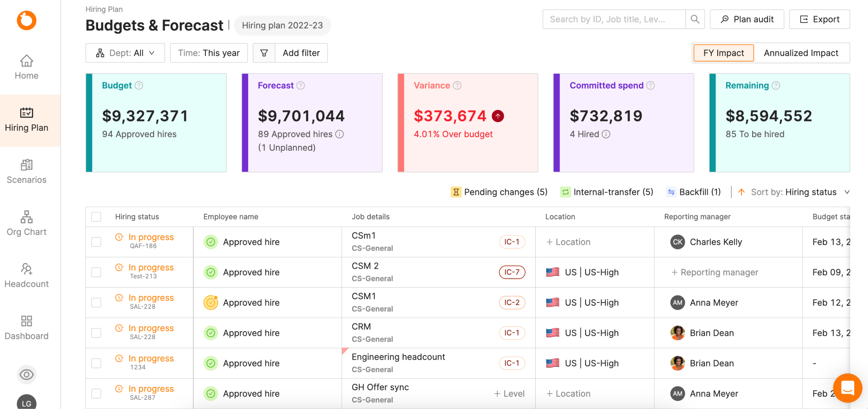Click the funnel filter icon
The image size is (868, 409).
(264, 53)
